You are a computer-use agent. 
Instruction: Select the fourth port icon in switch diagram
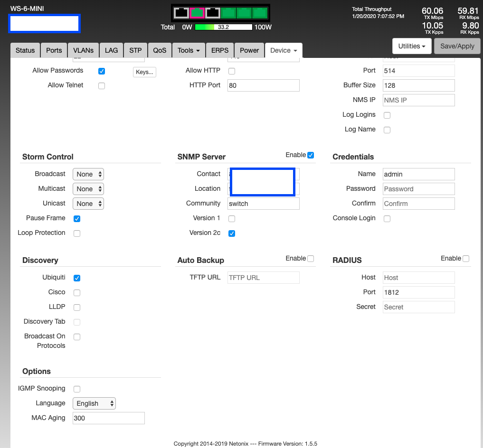click(x=228, y=13)
